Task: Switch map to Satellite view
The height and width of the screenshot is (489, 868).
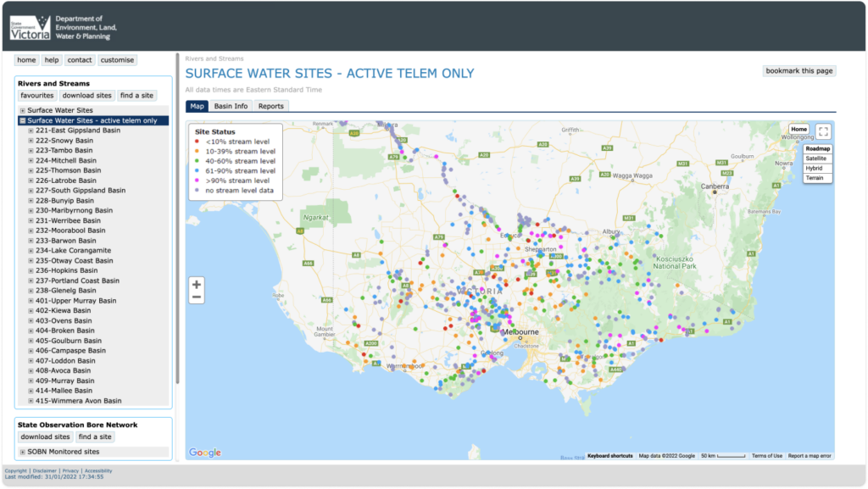Action: point(817,158)
